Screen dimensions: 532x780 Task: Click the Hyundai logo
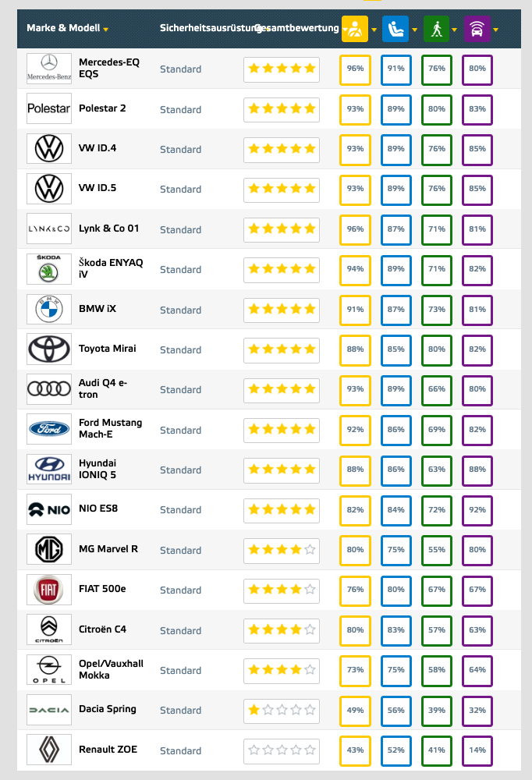[49, 470]
